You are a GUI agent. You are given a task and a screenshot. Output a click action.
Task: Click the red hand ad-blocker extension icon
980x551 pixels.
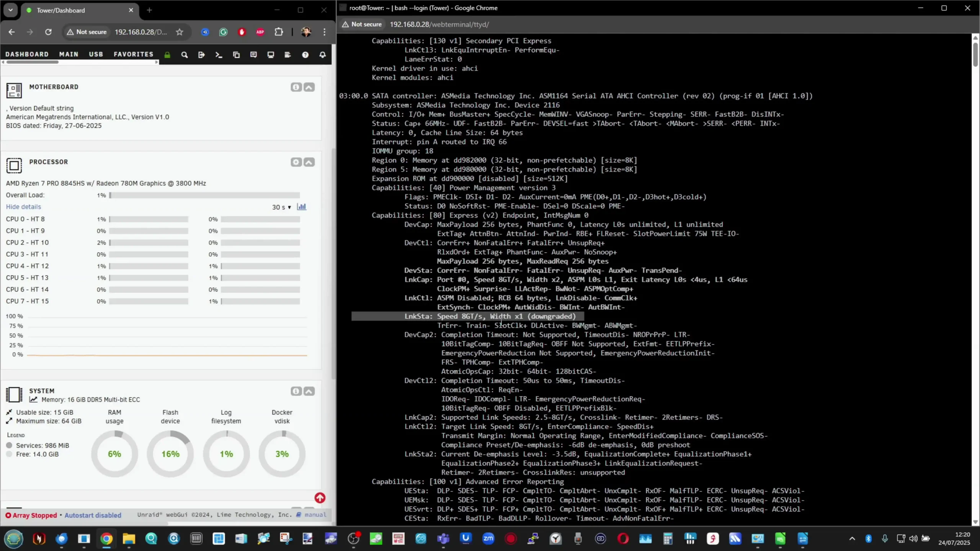(242, 32)
